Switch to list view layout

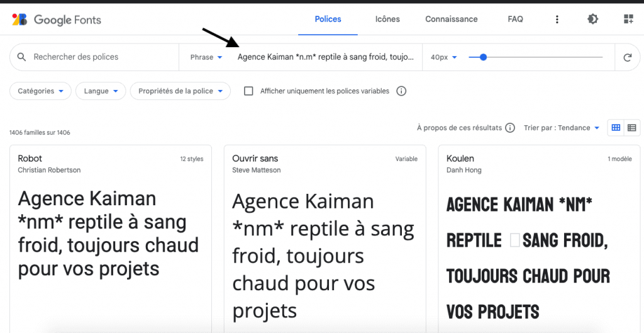pos(631,128)
